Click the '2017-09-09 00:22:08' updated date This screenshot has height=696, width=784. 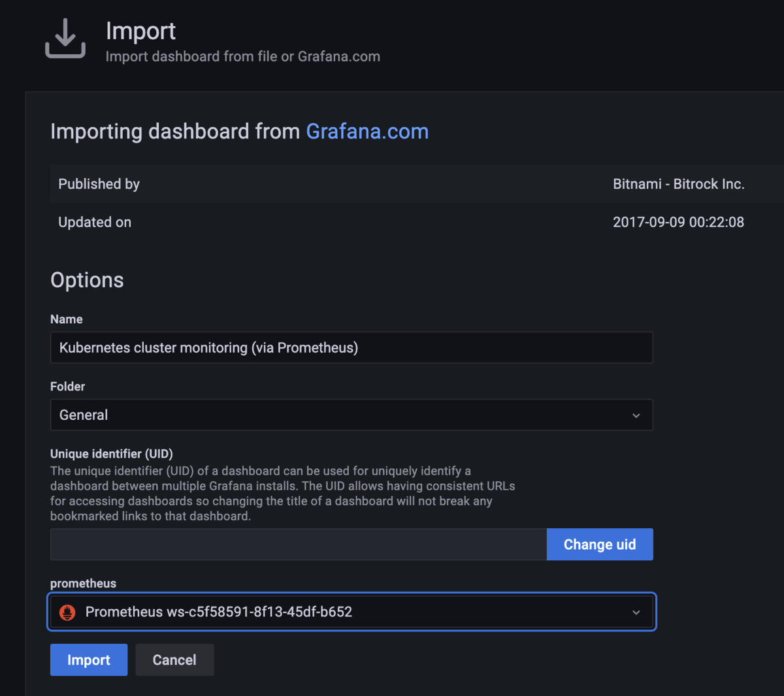tap(678, 222)
